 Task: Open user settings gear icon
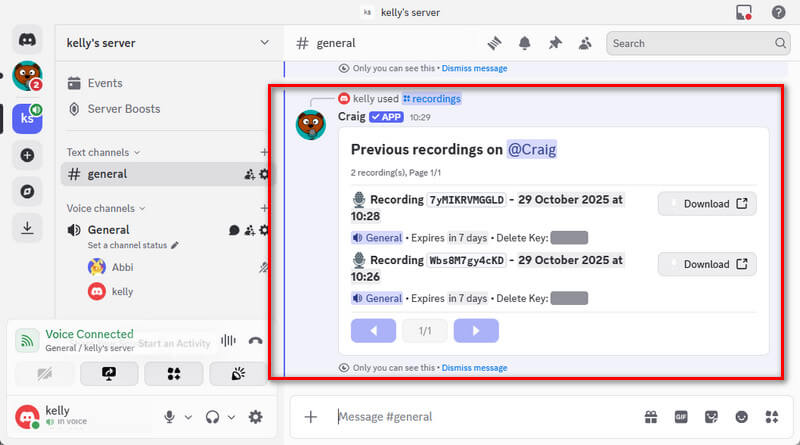255,417
